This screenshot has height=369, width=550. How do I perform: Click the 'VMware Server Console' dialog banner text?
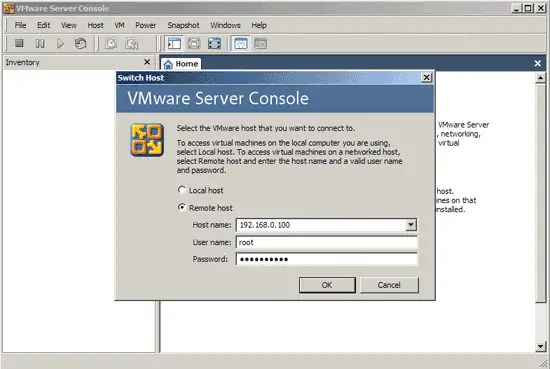tap(218, 98)
